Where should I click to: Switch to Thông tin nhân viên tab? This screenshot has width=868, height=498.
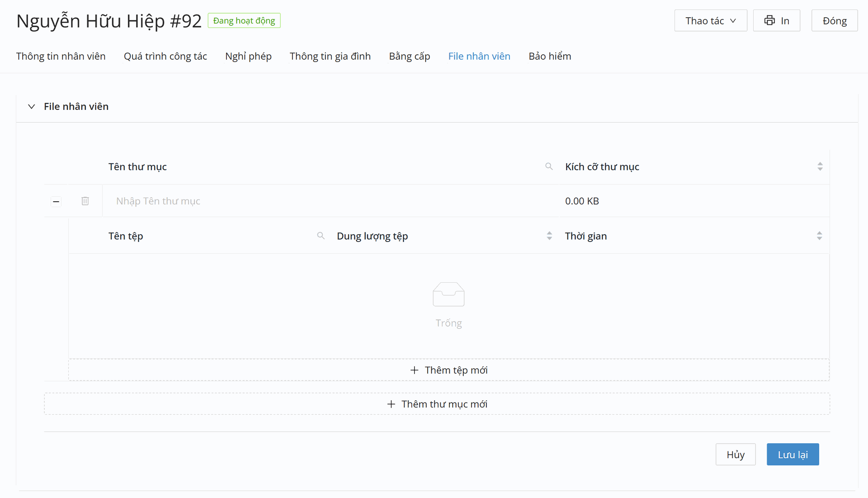pos(61,56)
